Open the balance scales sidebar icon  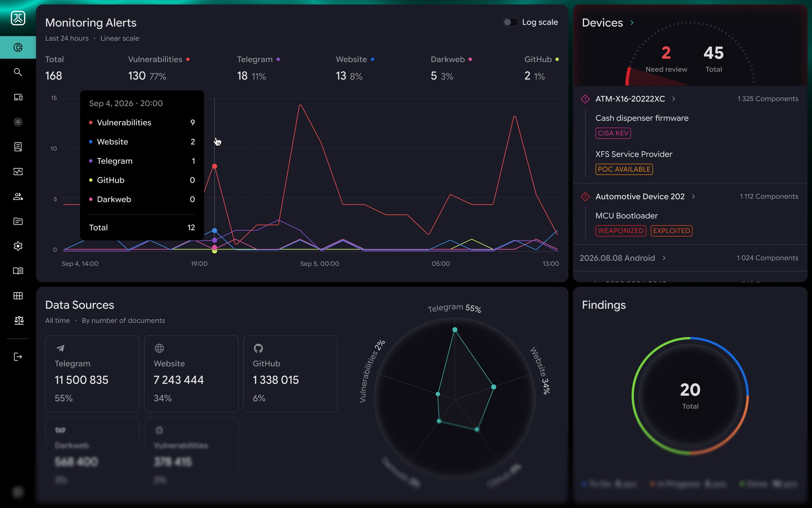click(19, 320)
